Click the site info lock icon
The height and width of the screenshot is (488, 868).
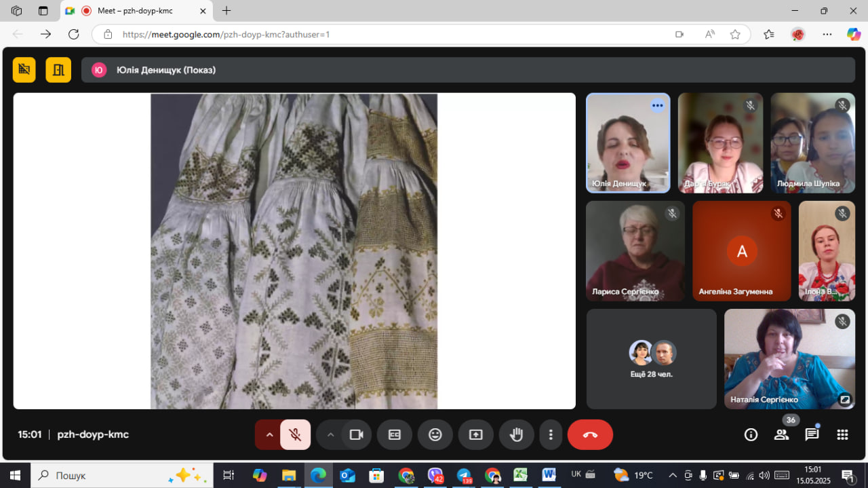pos(106,34)
